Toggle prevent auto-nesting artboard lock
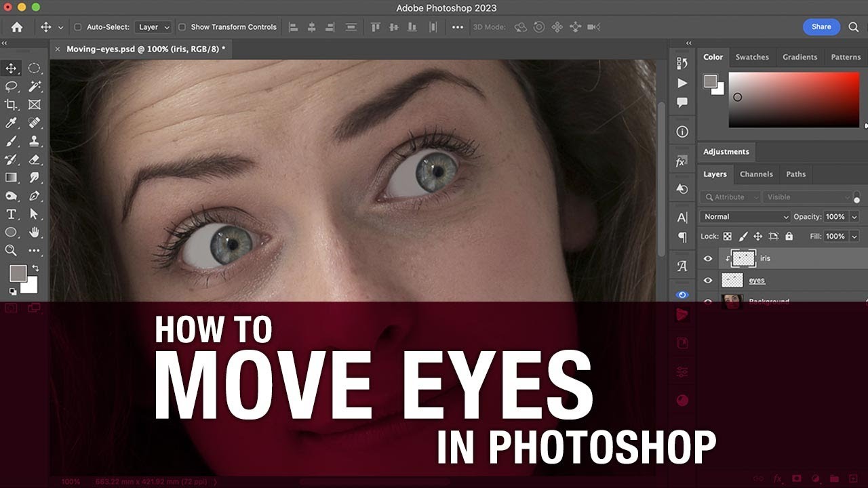868x488 pixels. [x=774, y=237]
